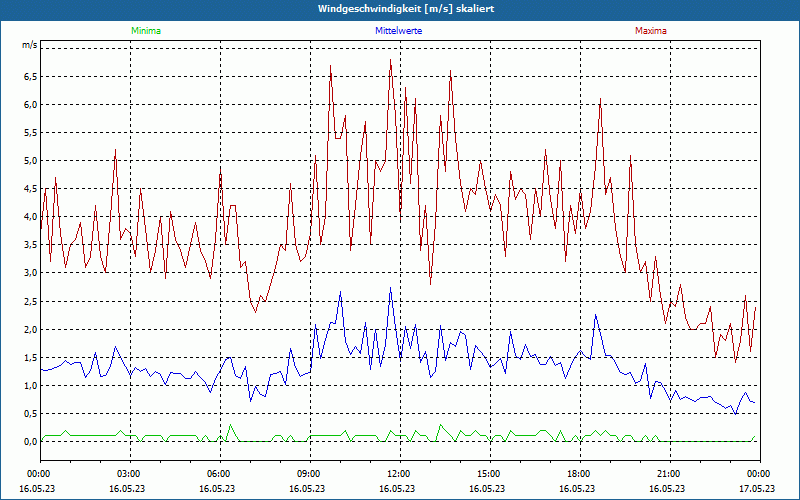Click the m/s unit label on y-axis
Viewport: 800px width, 500px height.
pos(29,46)
